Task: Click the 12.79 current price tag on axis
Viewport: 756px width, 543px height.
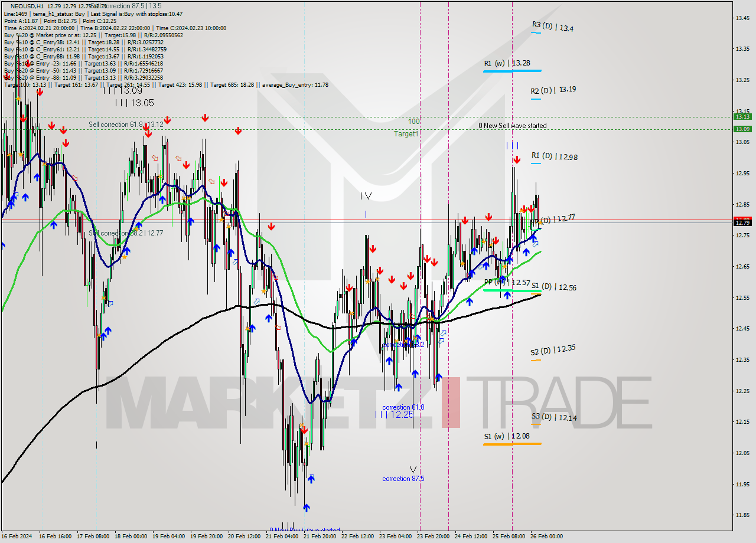Action: coord(742,222)
